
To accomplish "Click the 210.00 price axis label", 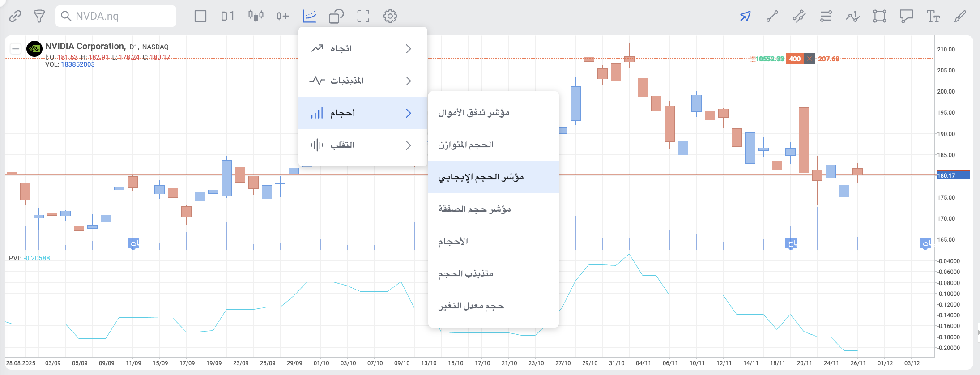I will pyautogui.click(x=946, y=49).
